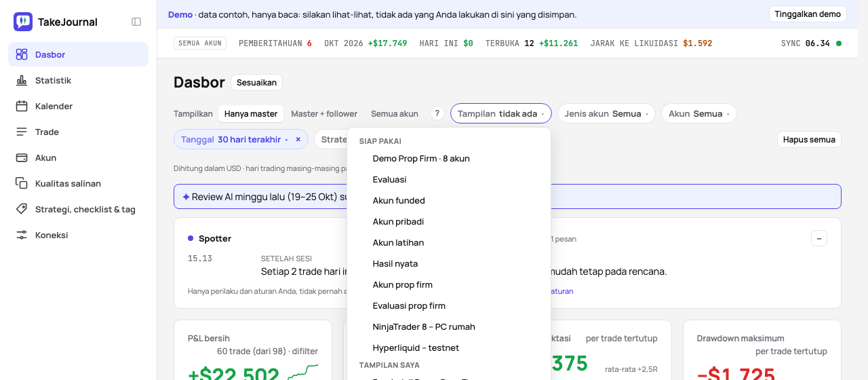
Task: Select Semua akun view option
Action: click(x=395, y=113)
